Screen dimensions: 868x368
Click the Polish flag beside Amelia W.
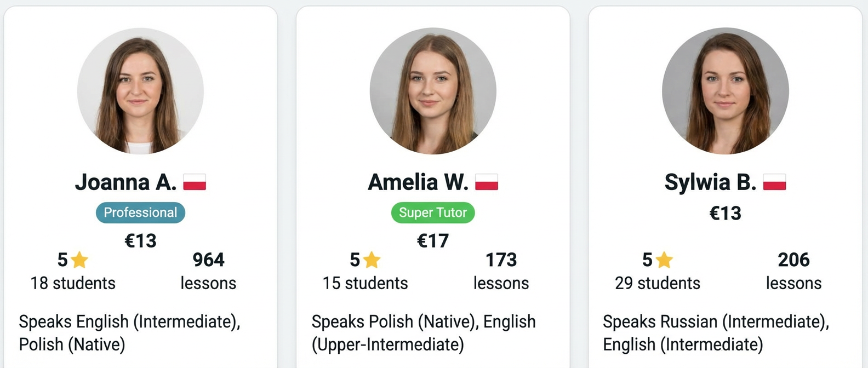[488, 181]
